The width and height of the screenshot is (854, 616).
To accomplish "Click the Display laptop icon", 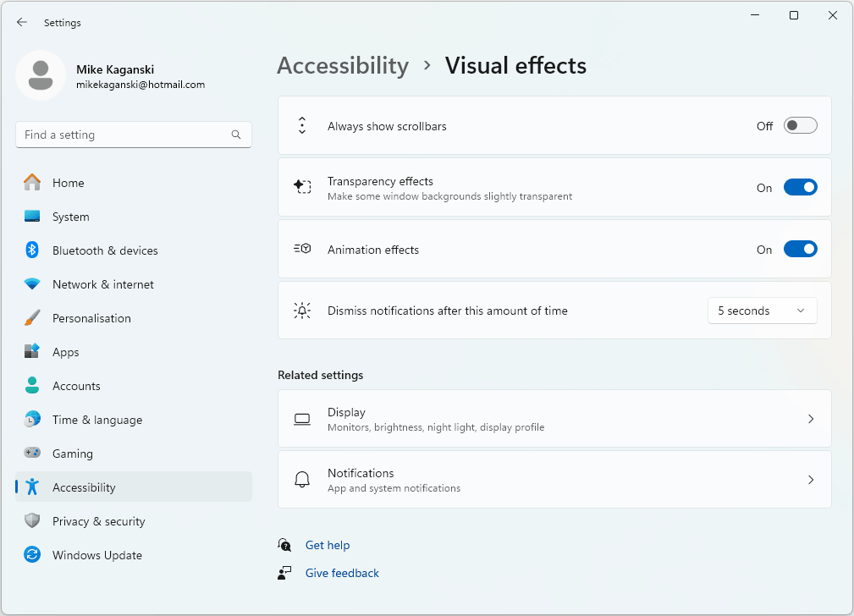I will [302, 419].
